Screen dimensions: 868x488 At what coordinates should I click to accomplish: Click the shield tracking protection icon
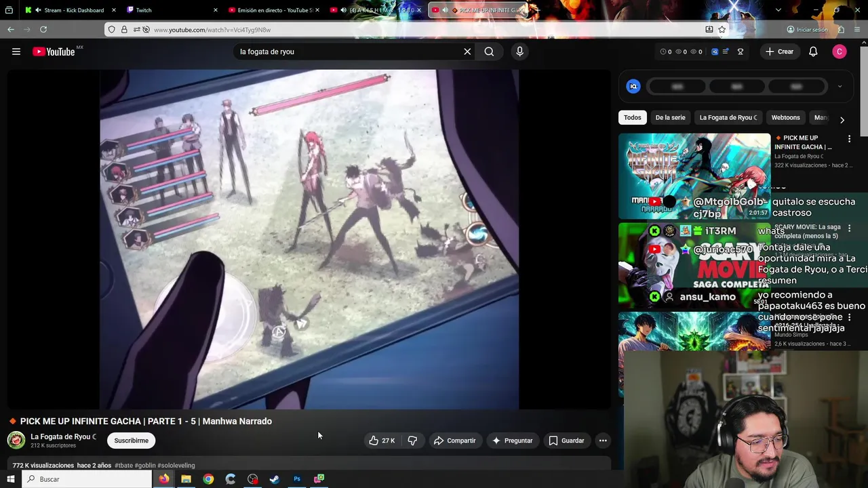click(x=113, y=30)
